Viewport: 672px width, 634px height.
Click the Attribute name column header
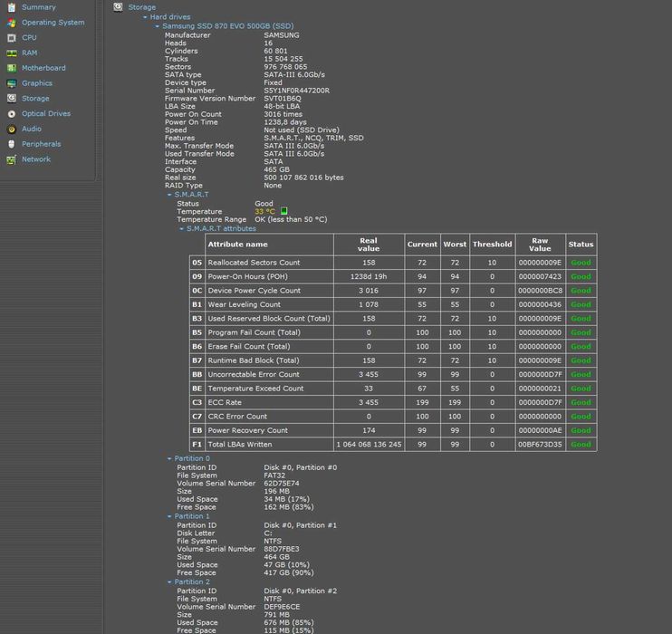click(x=269, y=245)
